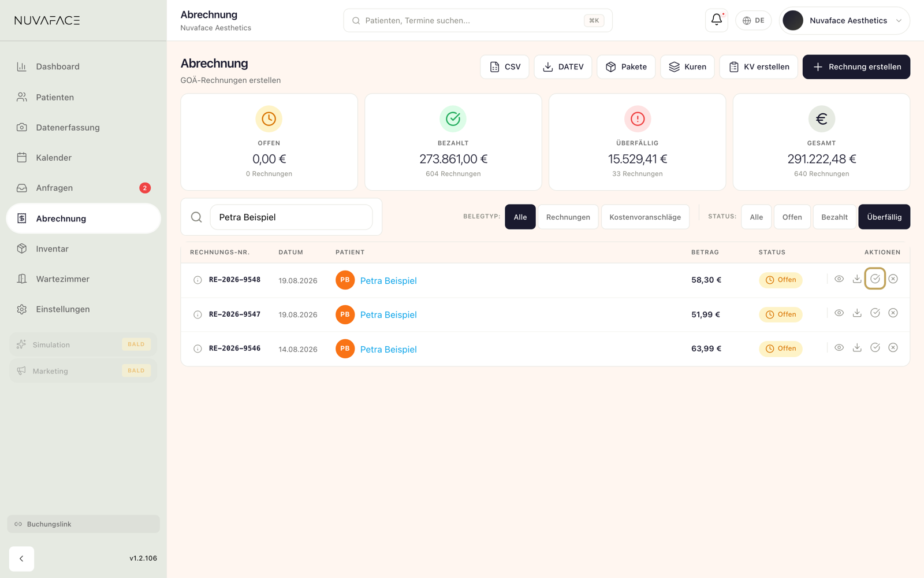The height and width of the screenshot is (578, 924).
Task: View invoice RE-2026-9548 with the eye icon
Action: coord(839,279)
